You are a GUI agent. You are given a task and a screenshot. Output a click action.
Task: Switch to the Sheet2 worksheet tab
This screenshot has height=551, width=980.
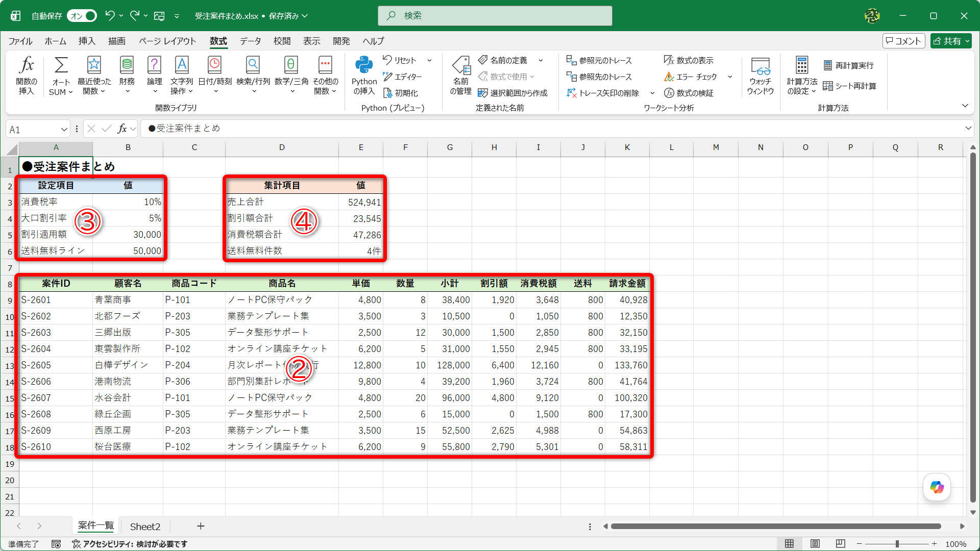(145, 527)
